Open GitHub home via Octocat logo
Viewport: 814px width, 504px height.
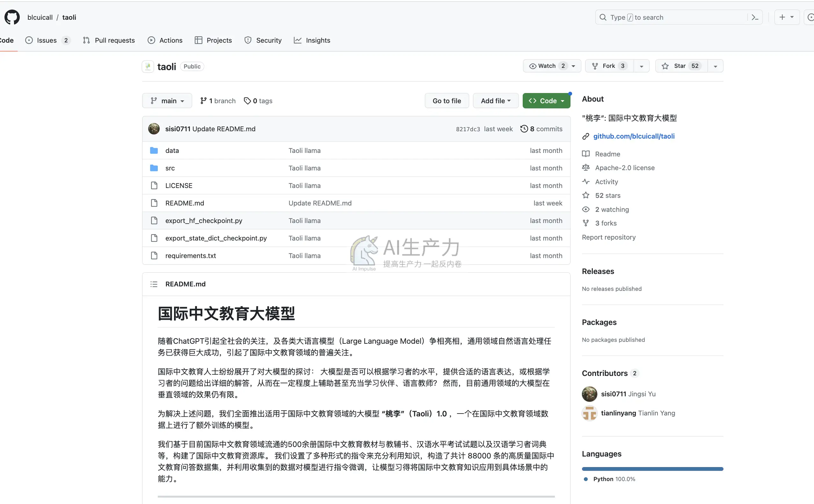tap(12, 17)
